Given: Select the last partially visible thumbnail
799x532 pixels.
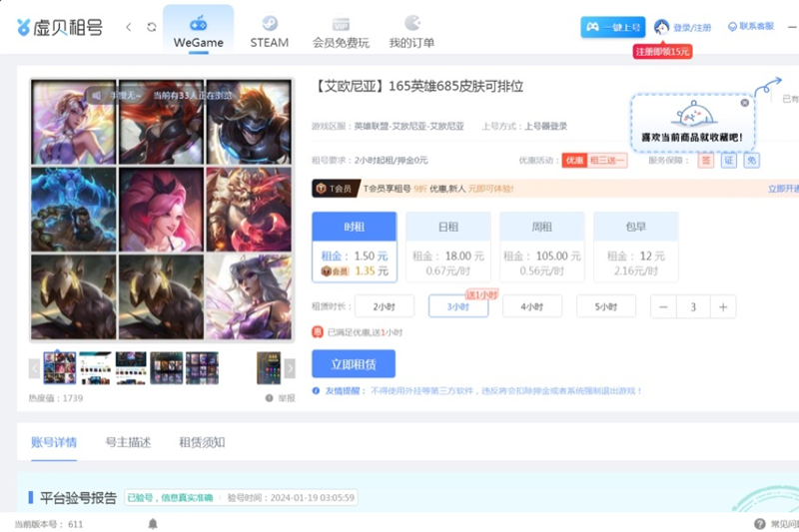Looking at the screenshot, I should pyautogui.click(x=269, y=367).
